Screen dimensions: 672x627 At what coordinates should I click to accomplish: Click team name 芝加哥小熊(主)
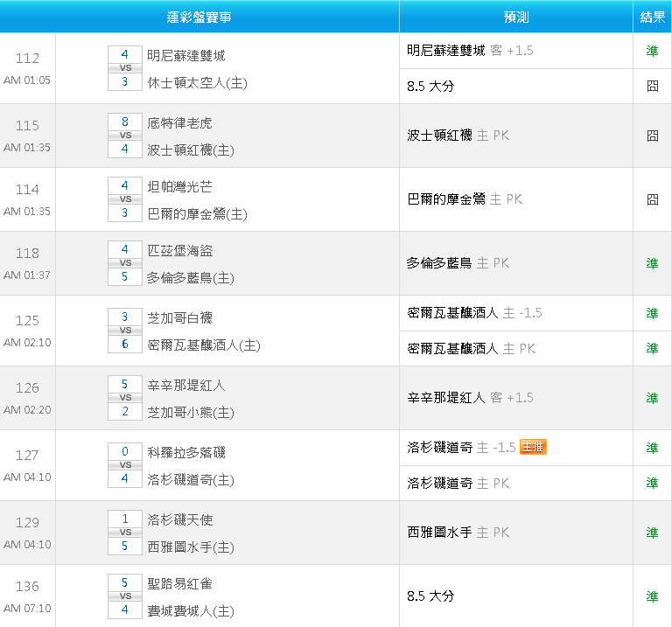click(191, 412)
